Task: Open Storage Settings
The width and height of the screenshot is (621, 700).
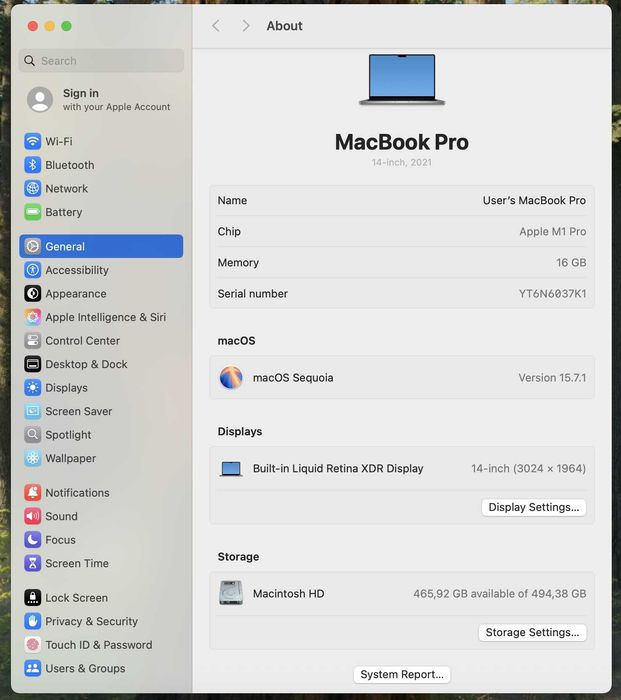Action: click(532, 633)
